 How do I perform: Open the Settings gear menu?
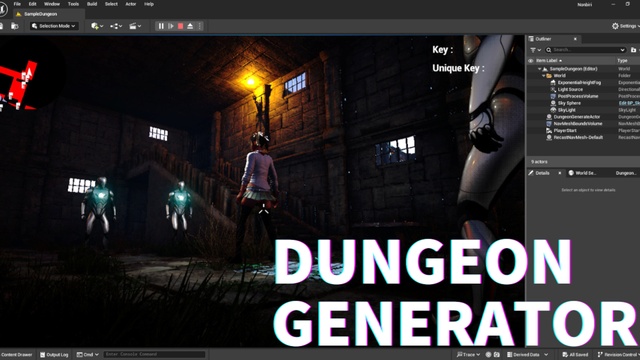pyautogui.click(x=625, y=26)
